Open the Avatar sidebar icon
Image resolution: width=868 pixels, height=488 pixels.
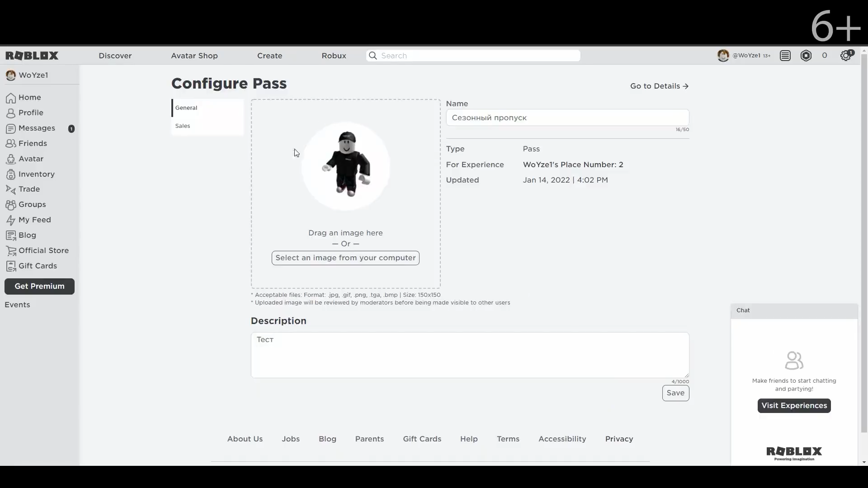(x=11, y=159)
